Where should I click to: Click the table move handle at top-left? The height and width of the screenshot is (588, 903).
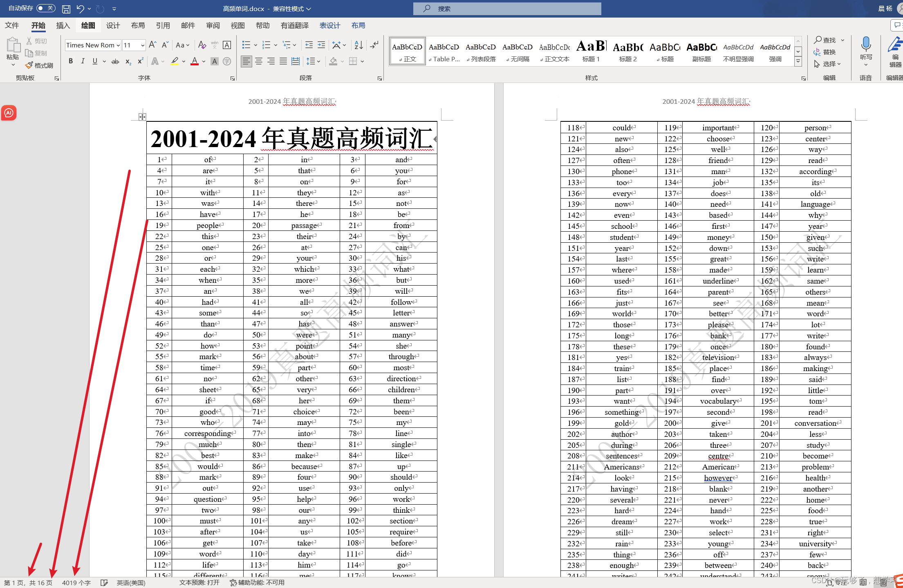[x=142, y=117]
